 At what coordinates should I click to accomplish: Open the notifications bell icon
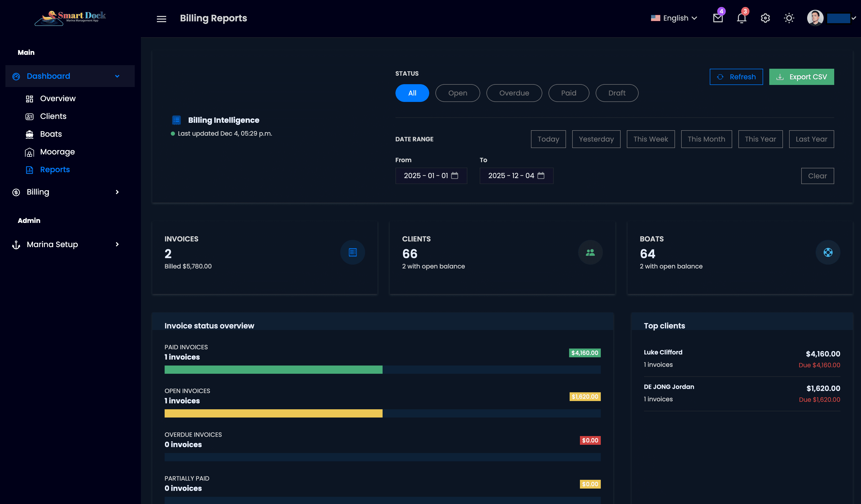[741, 18]
